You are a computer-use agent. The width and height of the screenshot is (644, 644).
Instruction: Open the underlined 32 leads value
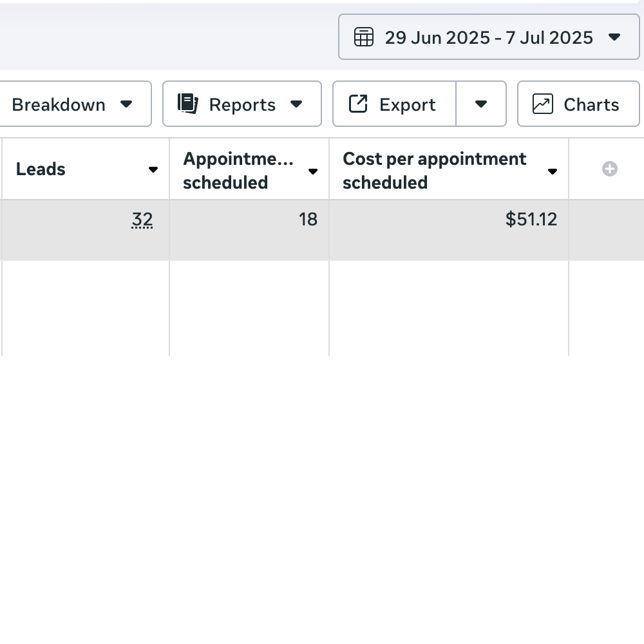pyautogui.click(x=142, y=220)
